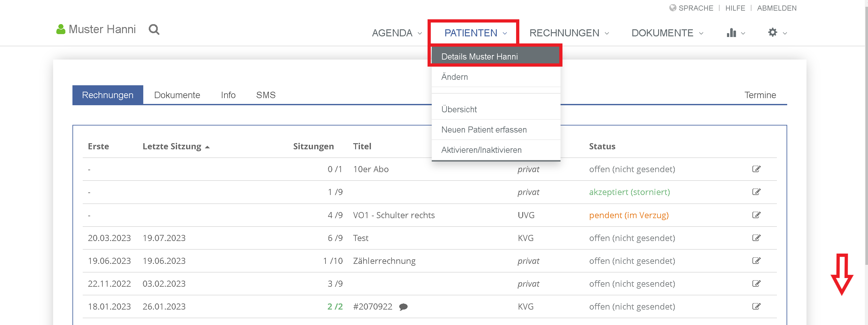Click the magnifier search icon
The height and width of the screenshot is (325, 868).
tap(154, 30)
